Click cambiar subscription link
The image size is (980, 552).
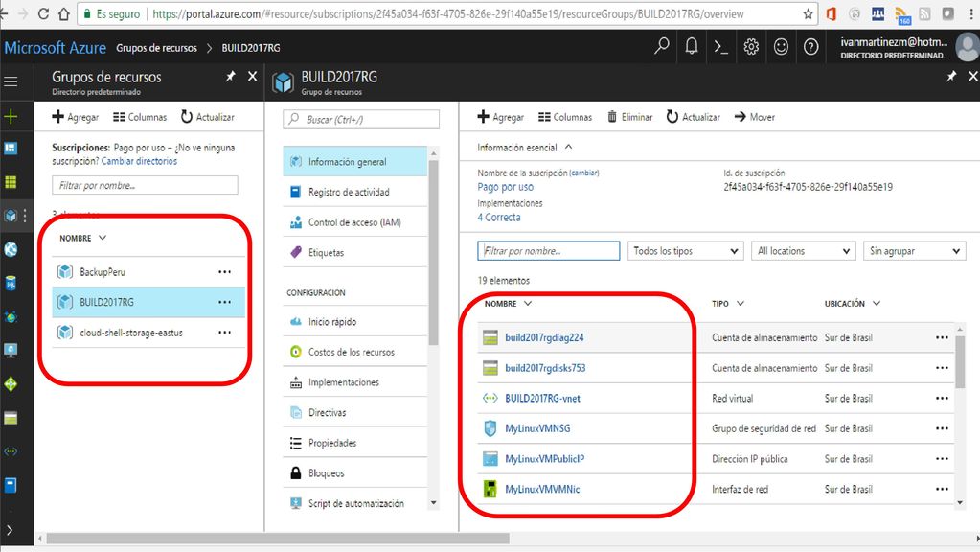click(583, 173)
